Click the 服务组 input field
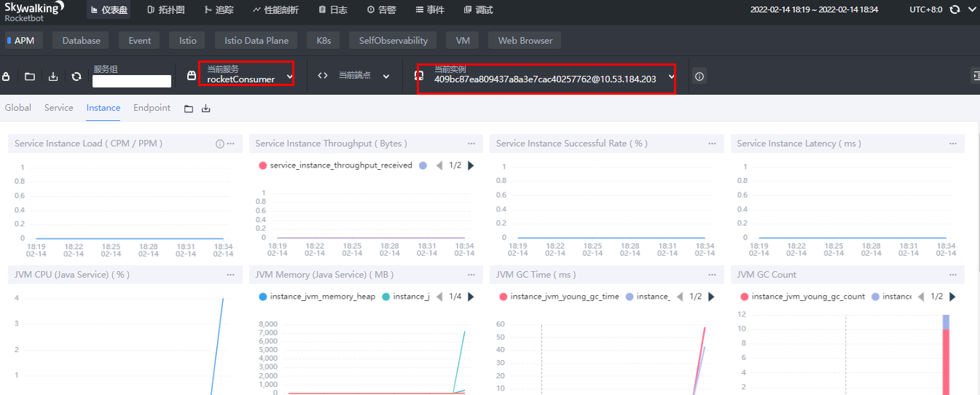This screenshot has height=395, width=980. coord(132,82)
